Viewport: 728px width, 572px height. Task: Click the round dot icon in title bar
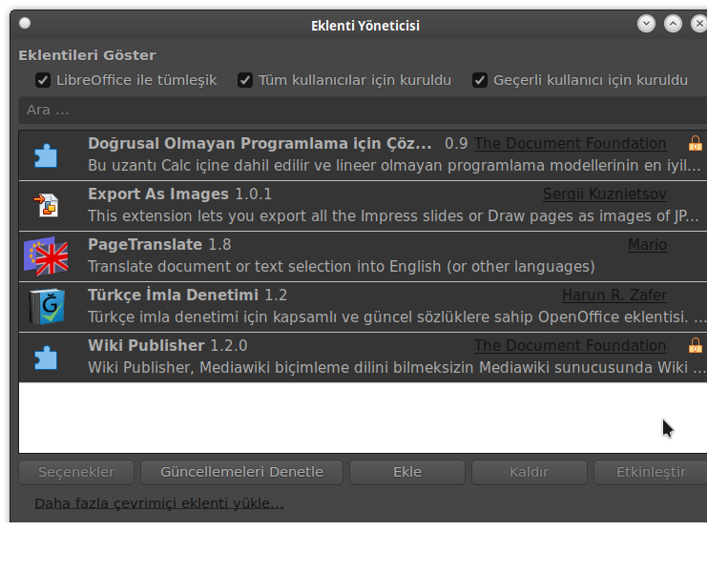(x=25, y=23)
